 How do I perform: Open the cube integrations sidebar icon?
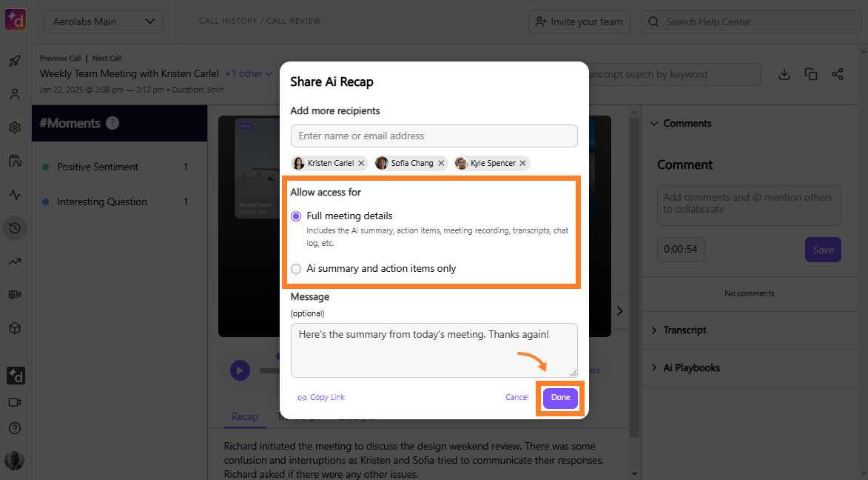coord(15,328)
